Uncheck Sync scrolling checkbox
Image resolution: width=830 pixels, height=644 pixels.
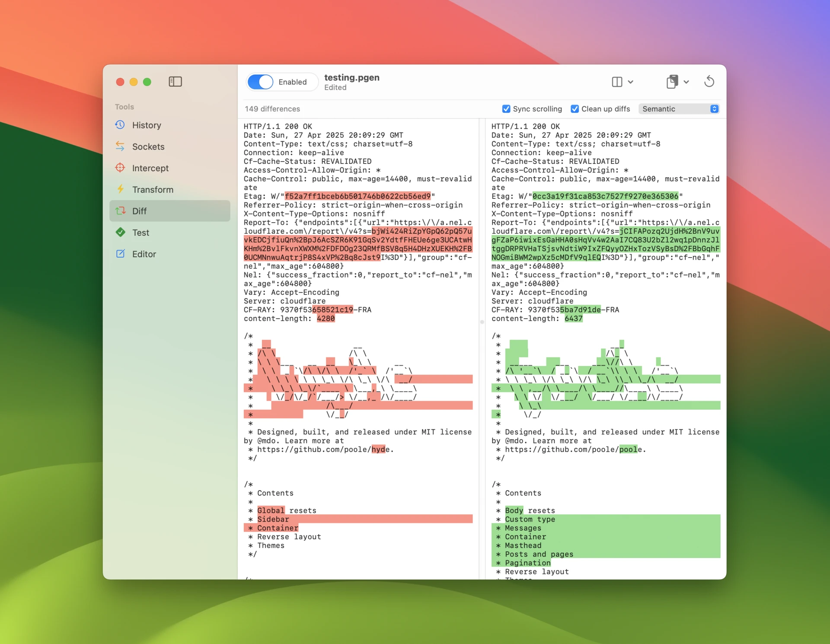click(x=506, y=109)
